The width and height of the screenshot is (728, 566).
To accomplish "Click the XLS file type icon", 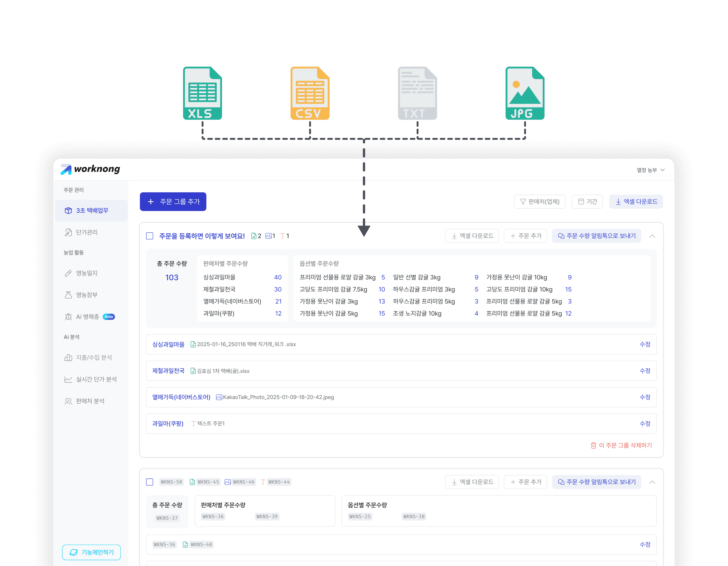I will (202, 93).
